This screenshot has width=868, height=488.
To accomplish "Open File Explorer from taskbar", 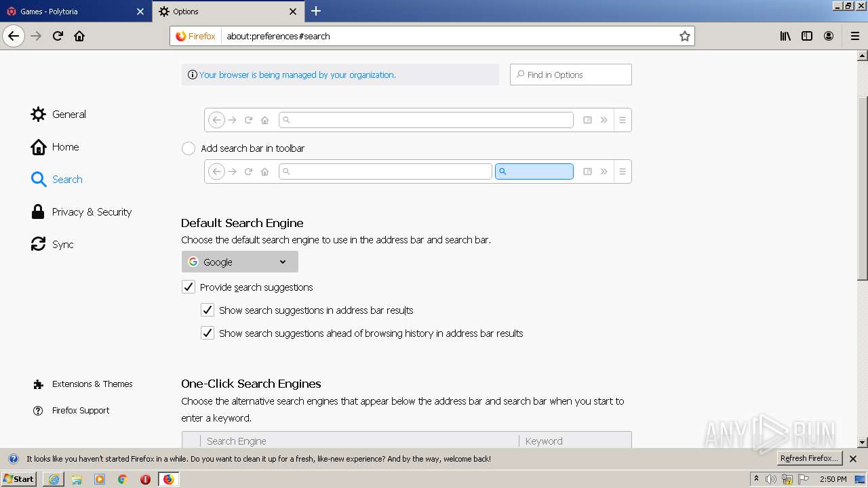I will pyautogui.click(x=77, y=479).
